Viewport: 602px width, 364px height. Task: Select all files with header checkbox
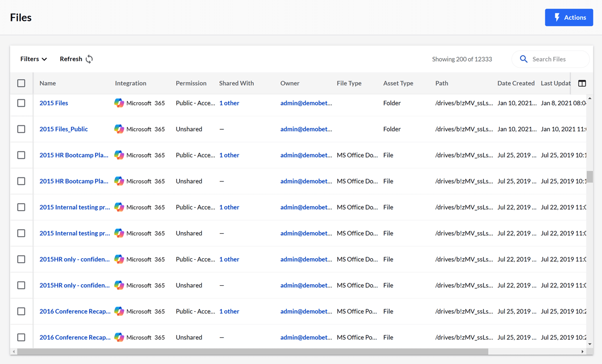coord(21,83)
